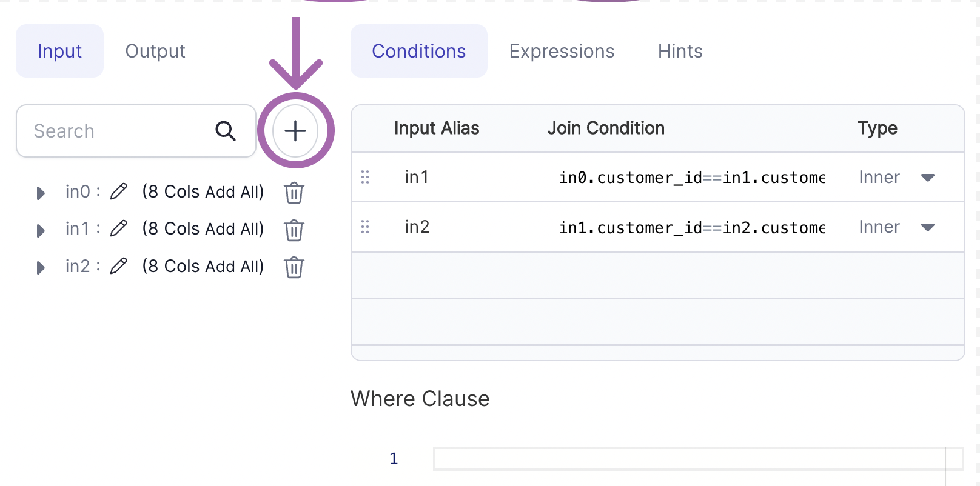Delete in2 via the trash icon
The image size is (980, 486).
click(x=294, y=267)
